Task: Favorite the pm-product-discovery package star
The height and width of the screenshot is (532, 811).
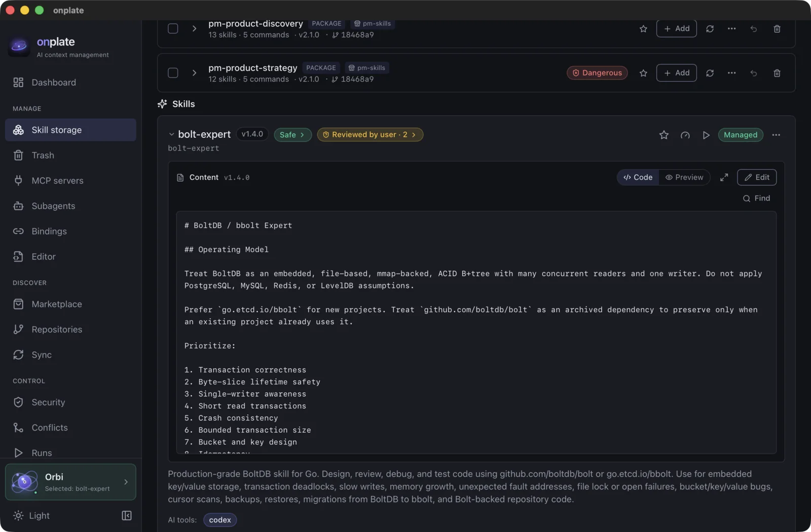Action: coord(643,29)
